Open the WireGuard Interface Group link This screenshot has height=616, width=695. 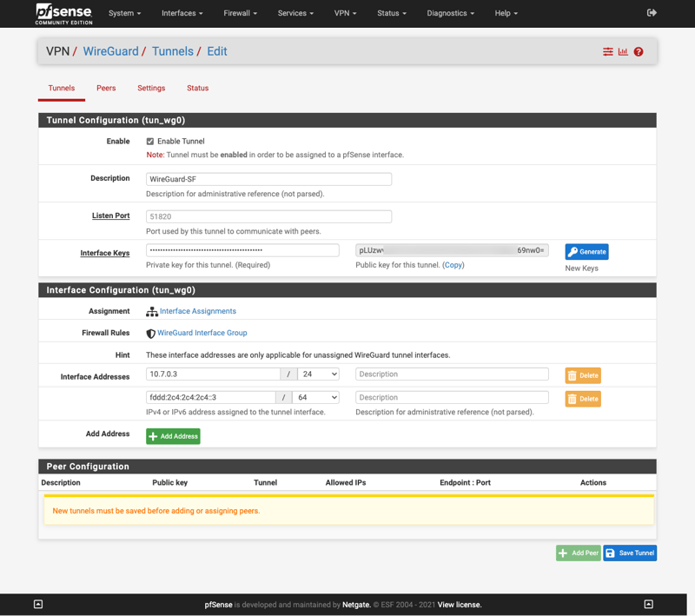point(202,333)
